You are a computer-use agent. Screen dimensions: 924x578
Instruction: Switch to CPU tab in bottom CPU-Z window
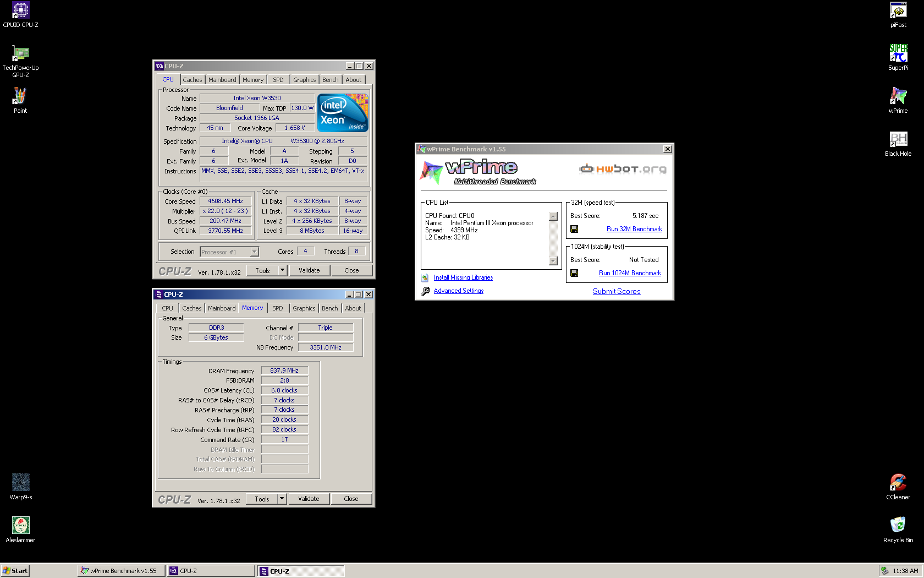[168, 308]
